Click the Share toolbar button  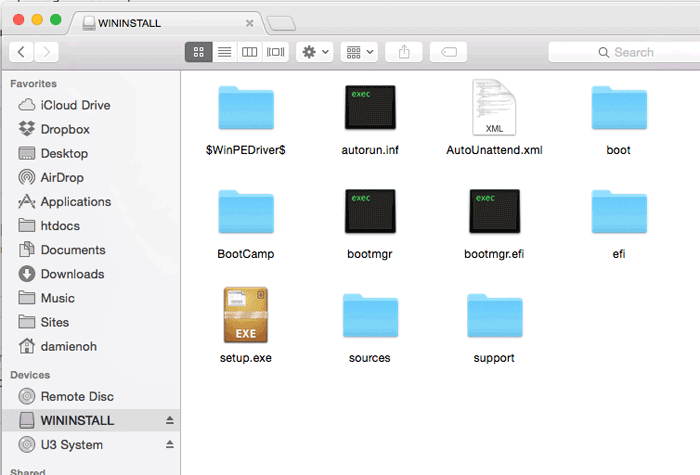click(404, 52)
